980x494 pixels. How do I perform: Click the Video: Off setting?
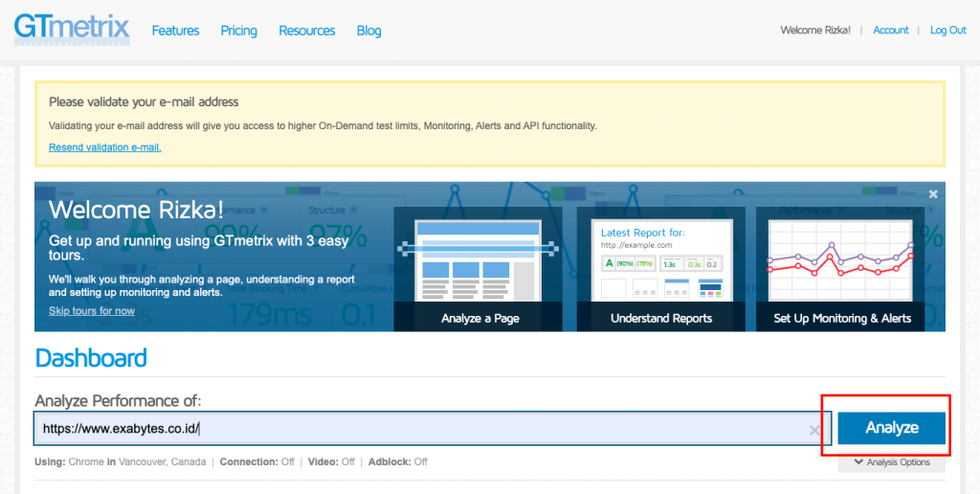[x=330, y=462]
